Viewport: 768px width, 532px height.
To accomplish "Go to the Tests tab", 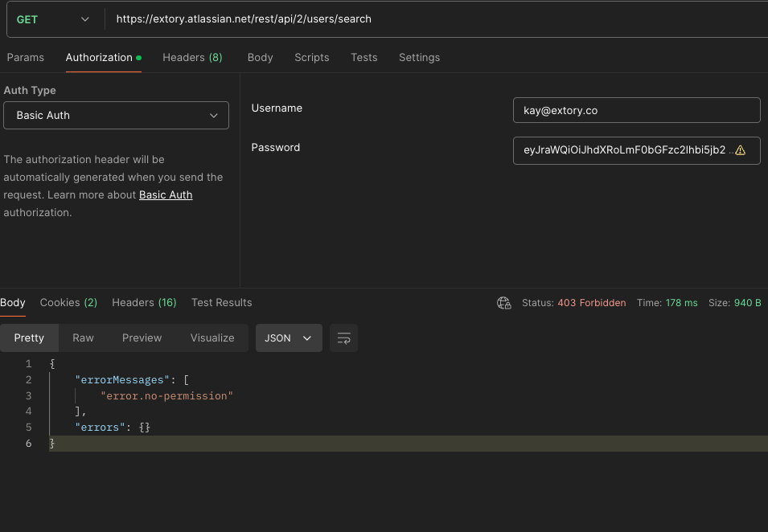I will [363, 58].
